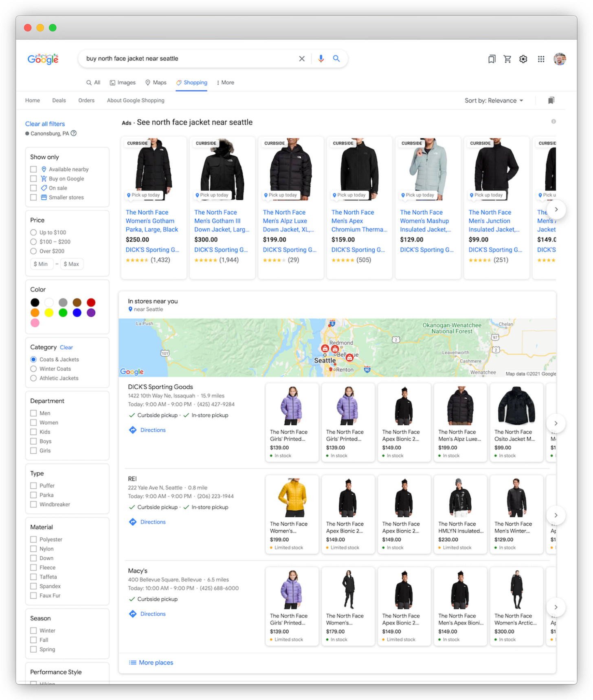Select the blue color swatch
593x700 pixels.
coord(77,312)
